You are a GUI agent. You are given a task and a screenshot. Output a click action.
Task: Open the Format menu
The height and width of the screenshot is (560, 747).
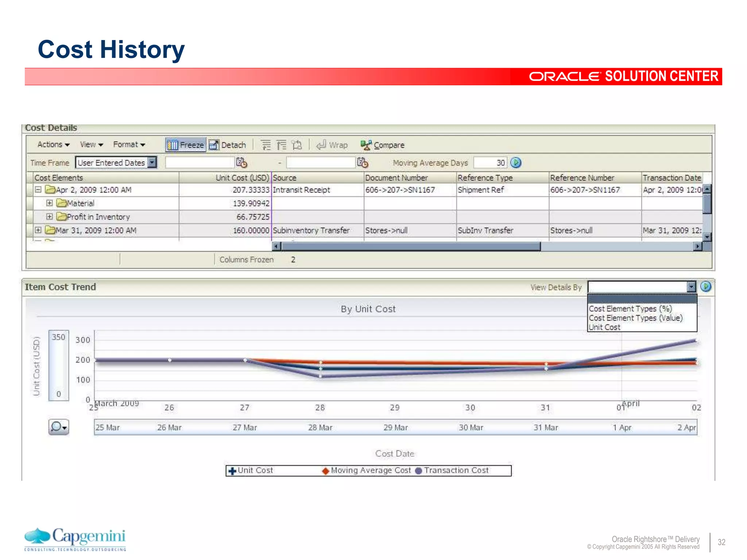129,145
